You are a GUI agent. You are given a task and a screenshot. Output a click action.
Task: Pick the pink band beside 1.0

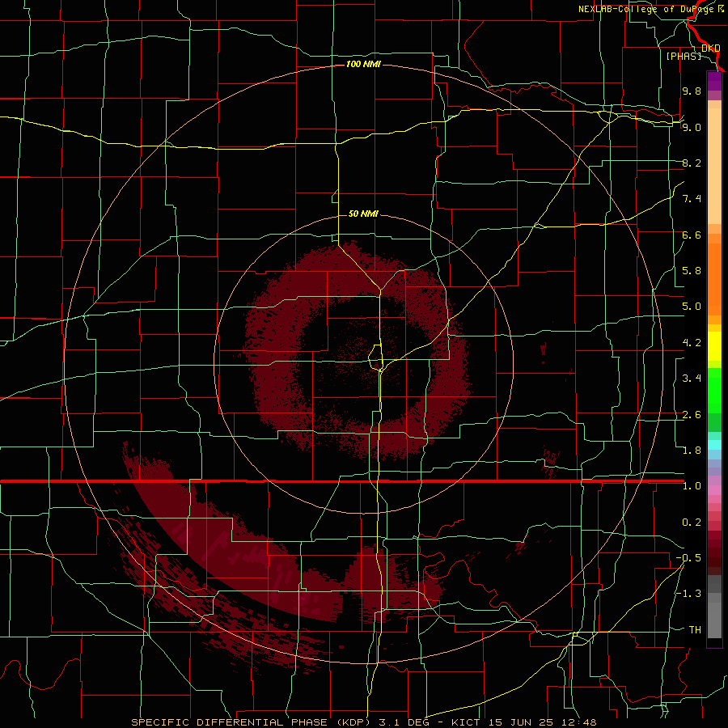tap(714, 490)
